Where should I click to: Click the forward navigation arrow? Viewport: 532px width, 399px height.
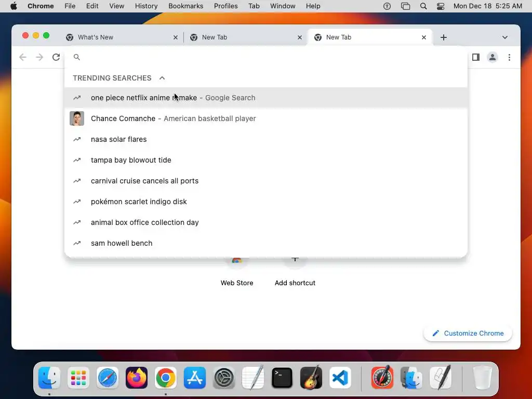pos(39,57)
